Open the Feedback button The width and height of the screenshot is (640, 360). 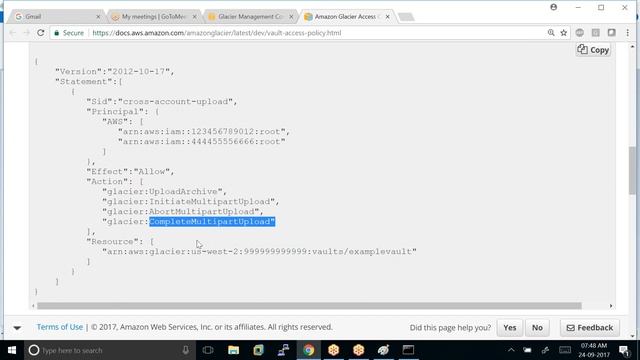(x=590, y=328)
